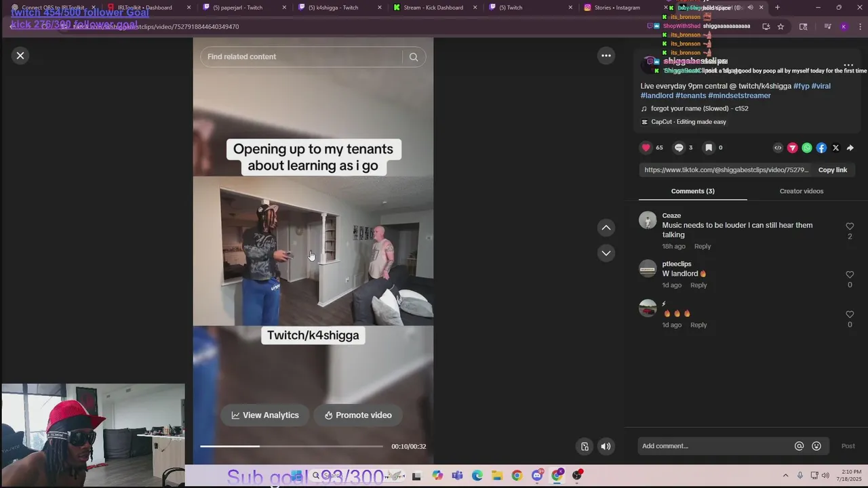Share the video to Facebook
Viewport: 868px width, 488px height.
[821, 148]
